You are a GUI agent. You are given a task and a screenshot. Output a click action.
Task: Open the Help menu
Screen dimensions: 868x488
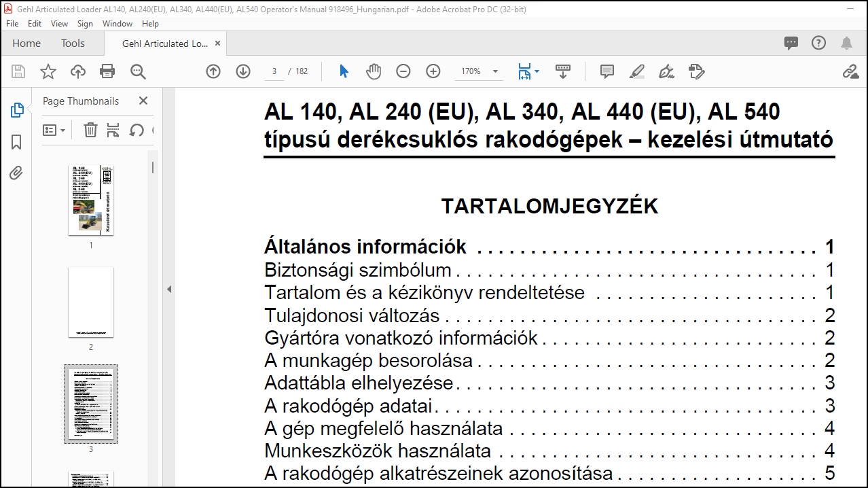150,23
